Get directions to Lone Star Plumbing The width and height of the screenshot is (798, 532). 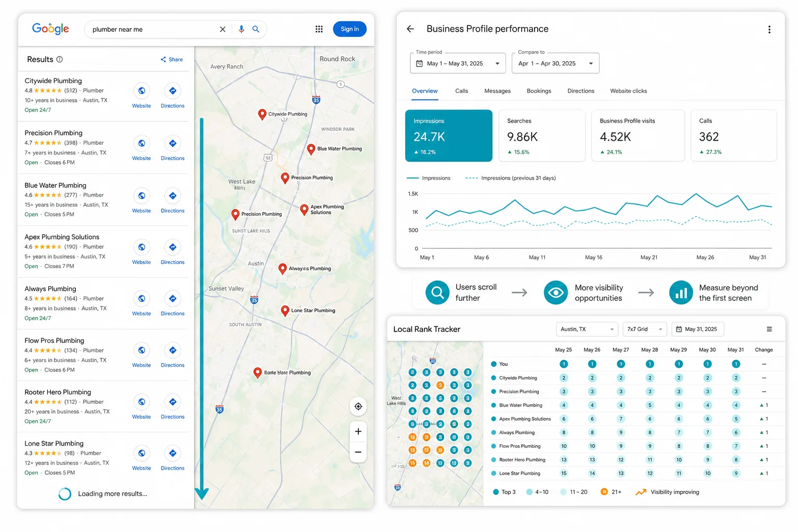pyautogui.click(x=172, y=453)
